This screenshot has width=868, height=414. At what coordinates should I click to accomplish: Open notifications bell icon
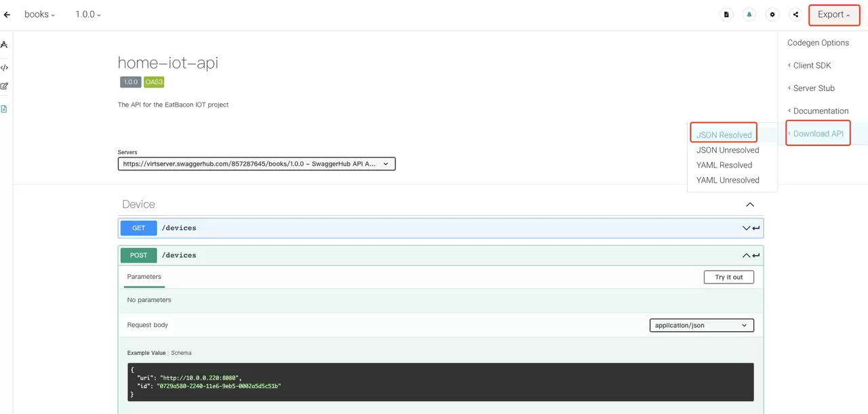749,14
